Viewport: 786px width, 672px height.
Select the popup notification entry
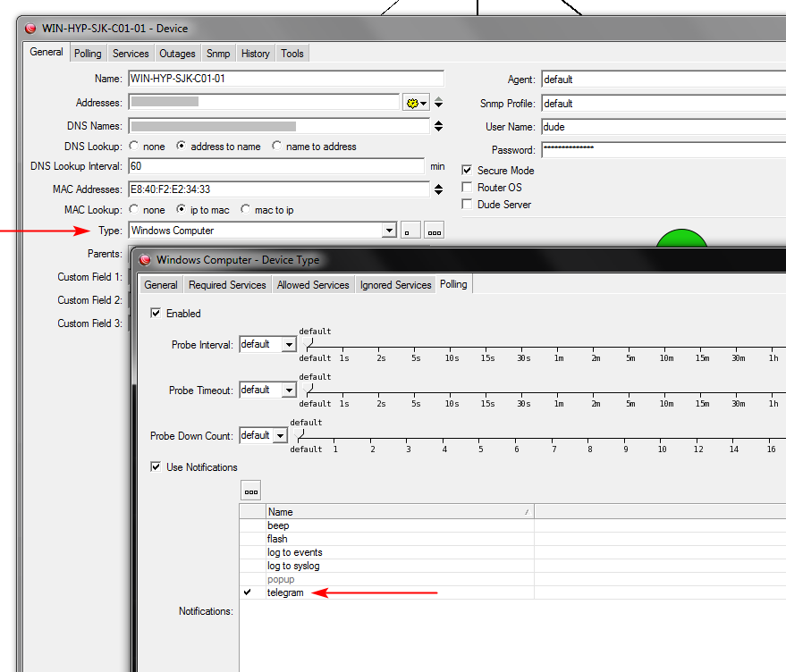tap(280, 579)
